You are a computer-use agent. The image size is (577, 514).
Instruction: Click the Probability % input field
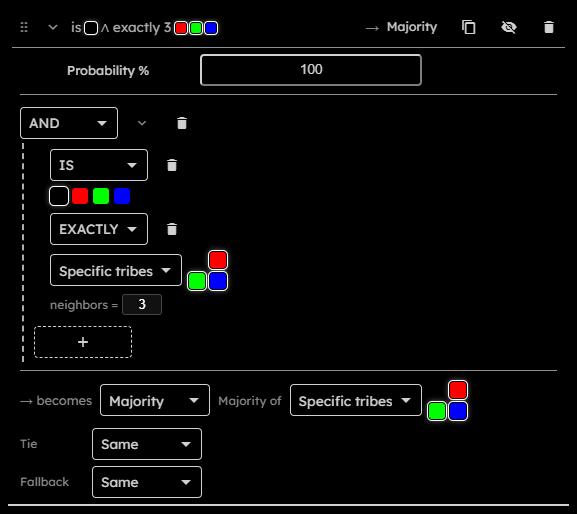[x=311, y=70]
